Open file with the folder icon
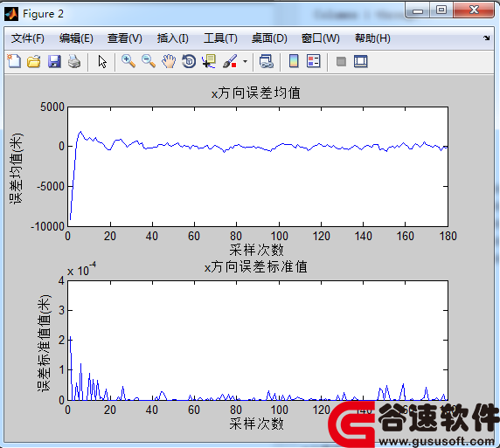This screenshot has width=500, height=448. coord(34,61)
